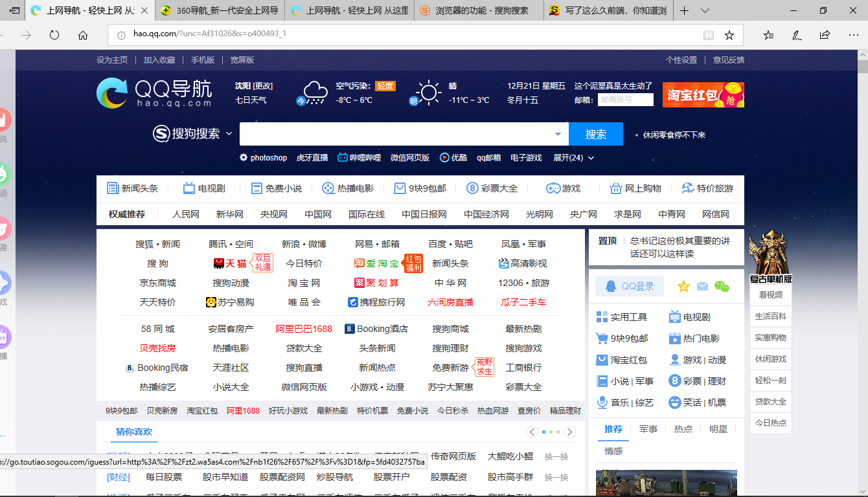Select the 热点 news tab
This screenshot has width=868, height=497.
pyautogui.click(x=683, y=429)
